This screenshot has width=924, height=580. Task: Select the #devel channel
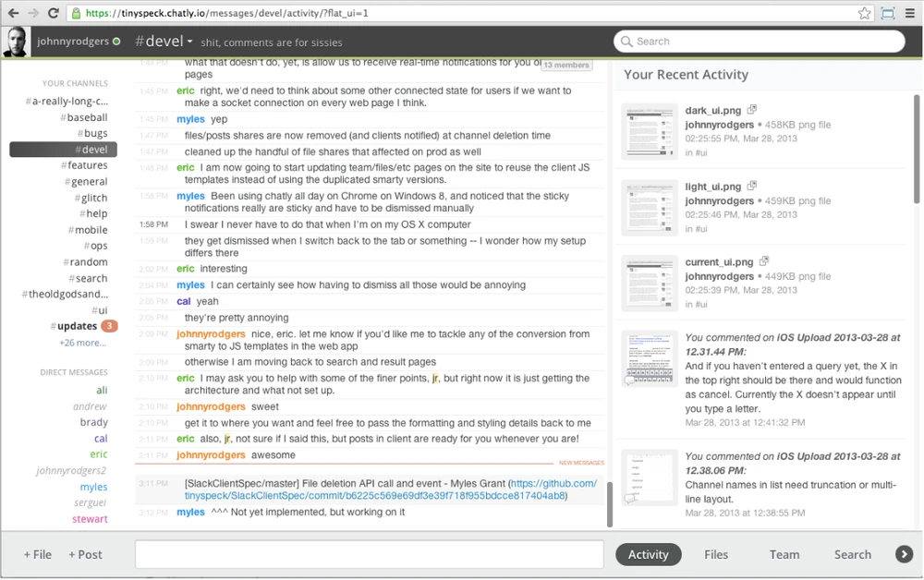click(x=63, y=150)
